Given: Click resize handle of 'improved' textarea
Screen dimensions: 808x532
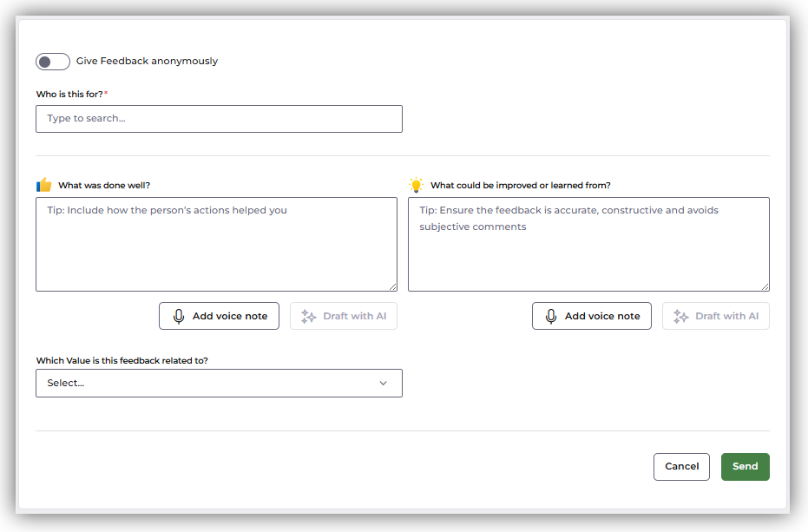Looking at the screenshot, I should pos(765,286).
